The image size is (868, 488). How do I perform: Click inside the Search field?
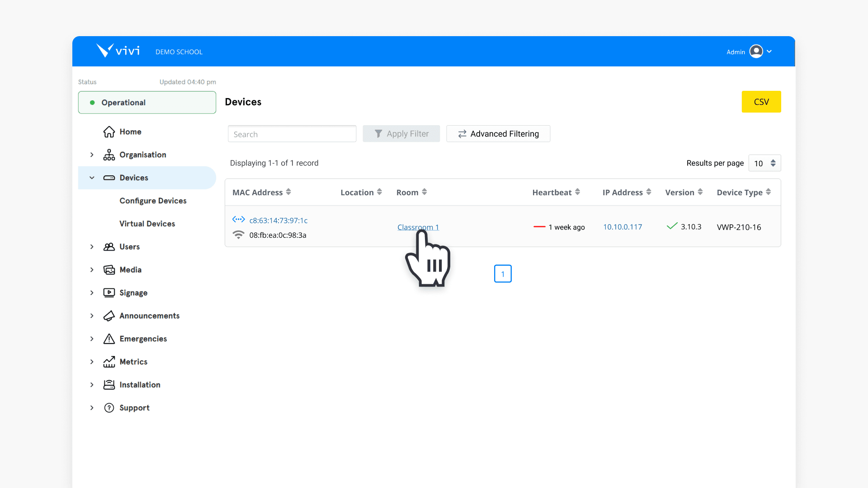(292, 134)
